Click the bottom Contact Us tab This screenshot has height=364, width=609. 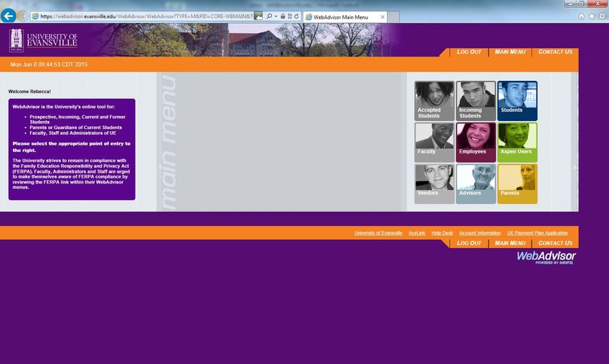pyautogui.click(x=555, y=243)
